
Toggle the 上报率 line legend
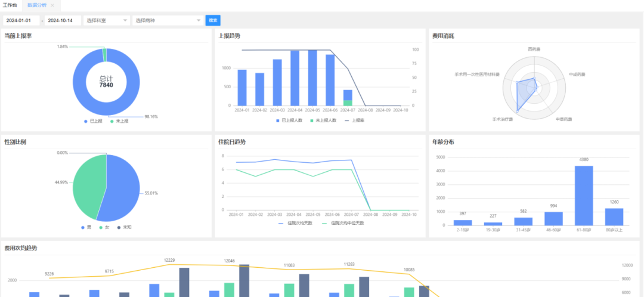coord(355,120)
